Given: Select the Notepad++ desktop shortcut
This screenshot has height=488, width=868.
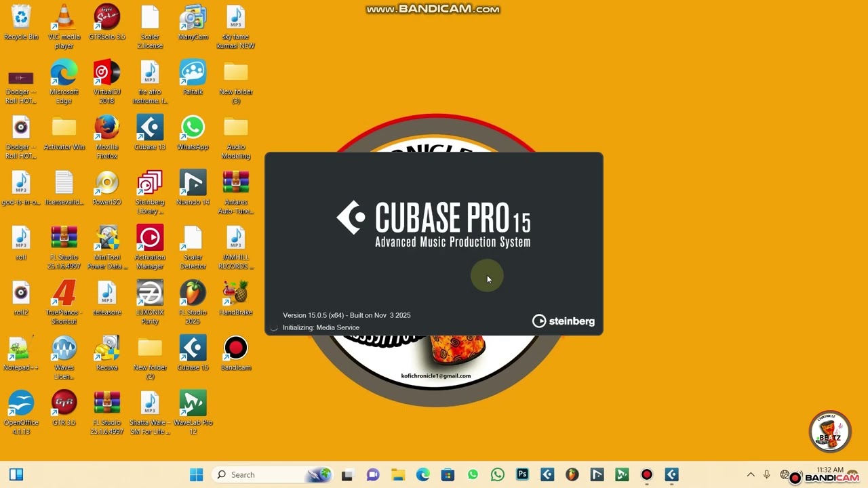Looking at the screenshot, I should click(21, 354).
